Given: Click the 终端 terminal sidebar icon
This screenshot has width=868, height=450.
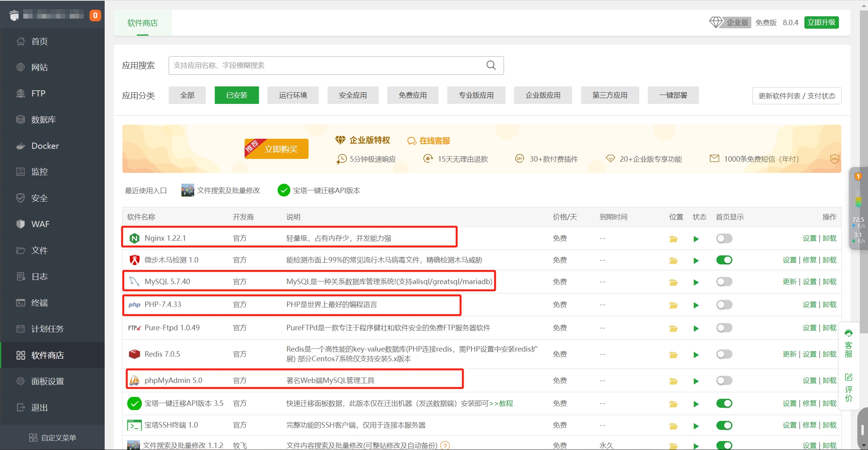Looking at the screenshot, I should (x=21, y=303).
